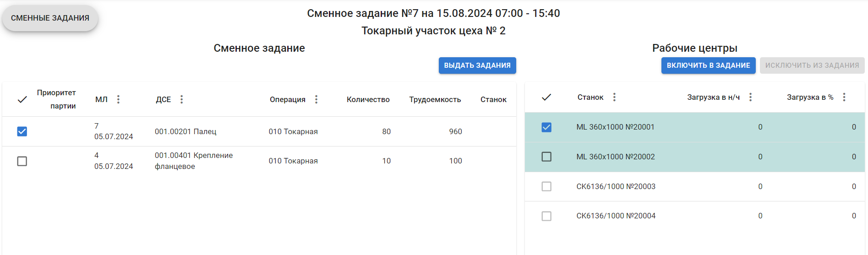Click select-all checkmark in Сменное задание table

coord(22,99)
